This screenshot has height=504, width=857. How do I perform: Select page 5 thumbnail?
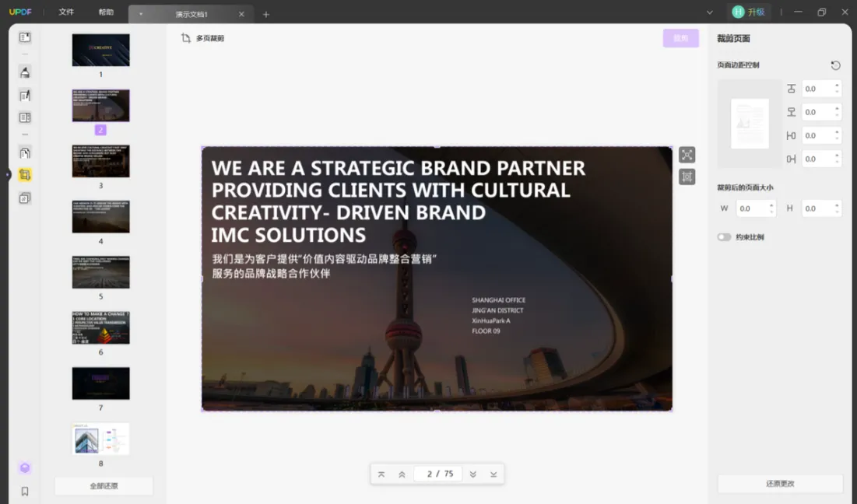[x=101, y=272]
